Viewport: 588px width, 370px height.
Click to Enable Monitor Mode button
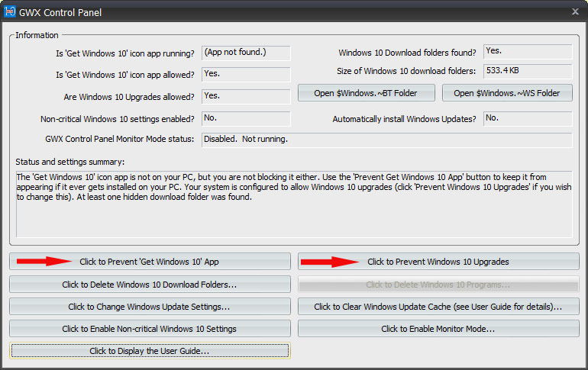click(438, 329)
